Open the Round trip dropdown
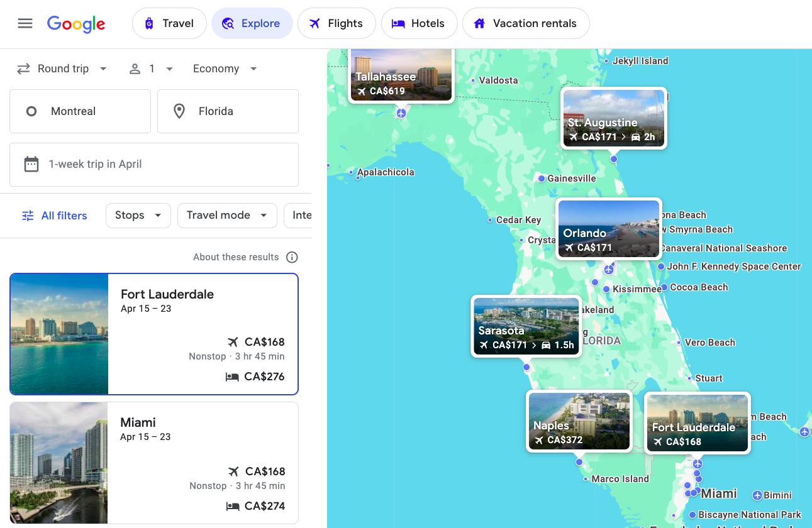This screenshot has height=528, width=812. [62, 69]
